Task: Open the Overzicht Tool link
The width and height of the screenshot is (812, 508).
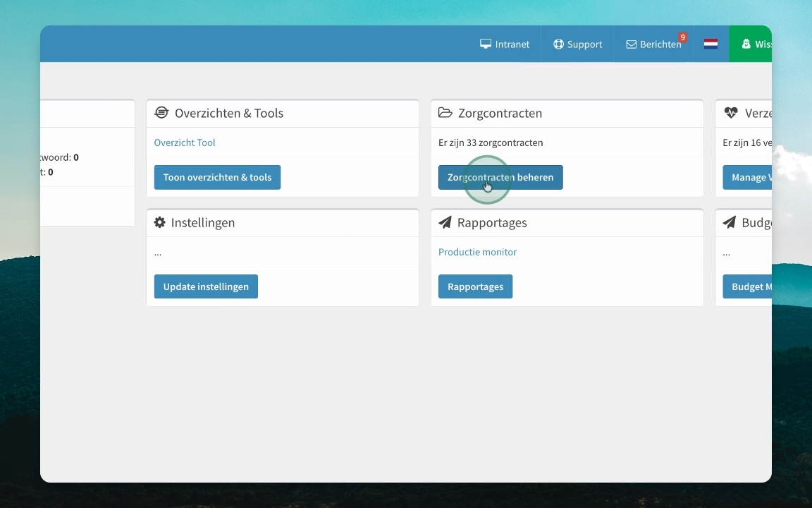Action: 185,143
